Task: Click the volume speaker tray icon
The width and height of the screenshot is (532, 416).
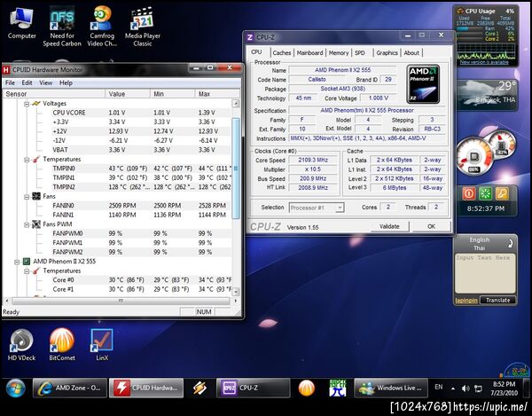Action: point(465,389)
